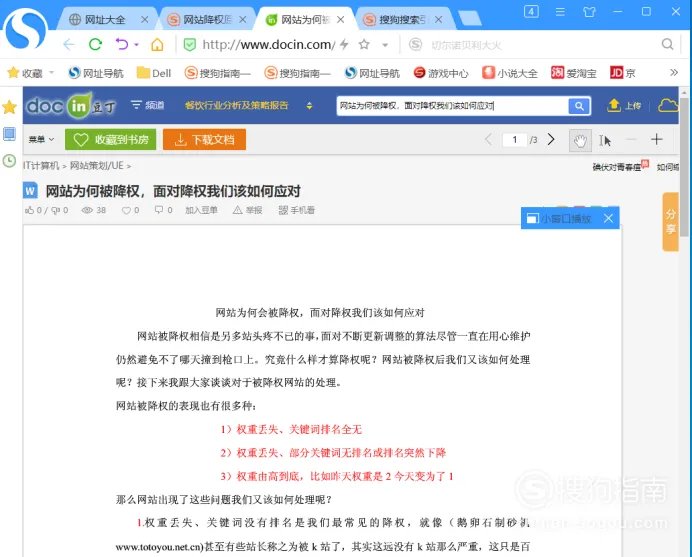The height and width of the screenshot is (557, 692).
Task: Expand address bar dropdown arrow
Action: (385, 45)
